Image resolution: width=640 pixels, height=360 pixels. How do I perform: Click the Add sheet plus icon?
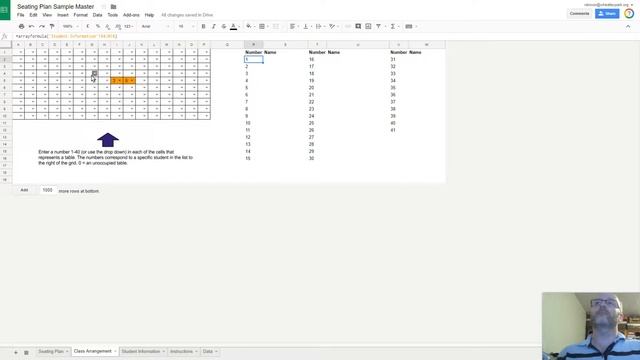pos(16,352)
